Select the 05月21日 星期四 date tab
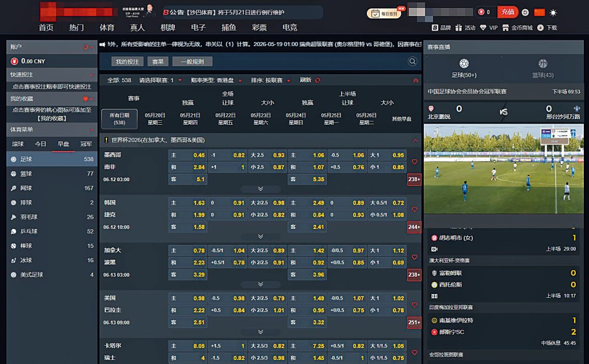 click(190, 118)
